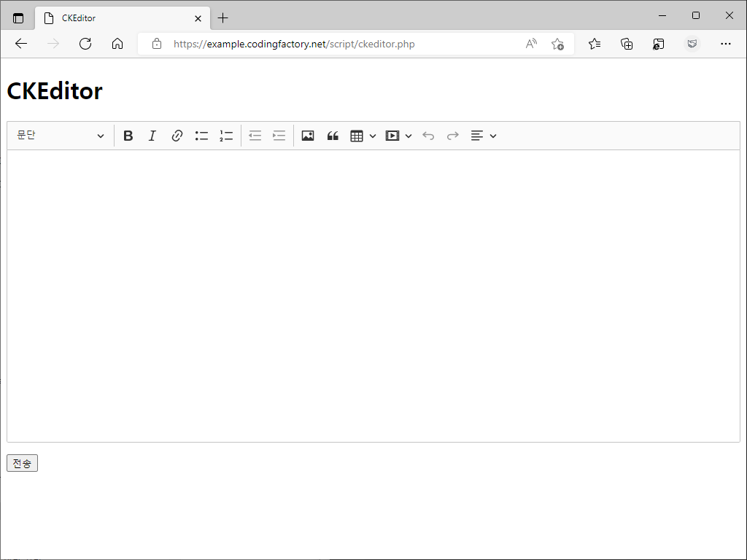Expand the text alignment options arrow
Viewport: 747px width, 560px height.
493,136
